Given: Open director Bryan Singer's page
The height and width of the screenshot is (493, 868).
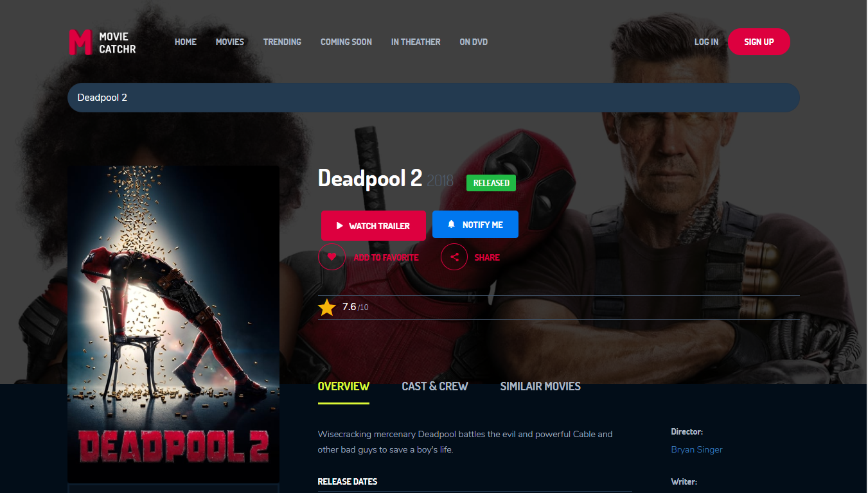Looking at the screenshot, I should 697,449.
